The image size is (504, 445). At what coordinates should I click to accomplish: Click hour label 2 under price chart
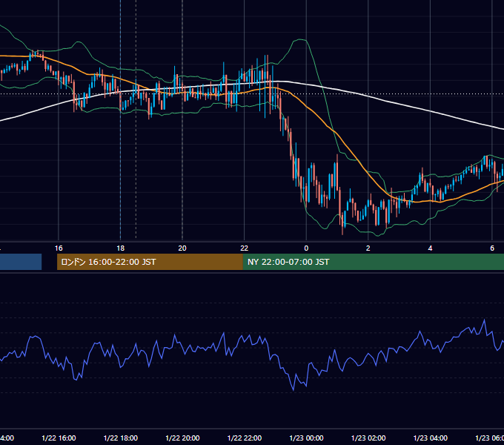(368, 248)
